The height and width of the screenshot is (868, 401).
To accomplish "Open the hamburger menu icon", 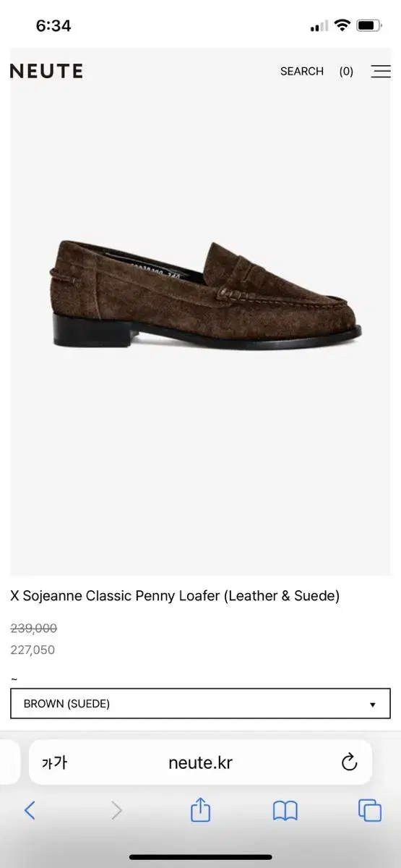I will [x=381, y=72].
